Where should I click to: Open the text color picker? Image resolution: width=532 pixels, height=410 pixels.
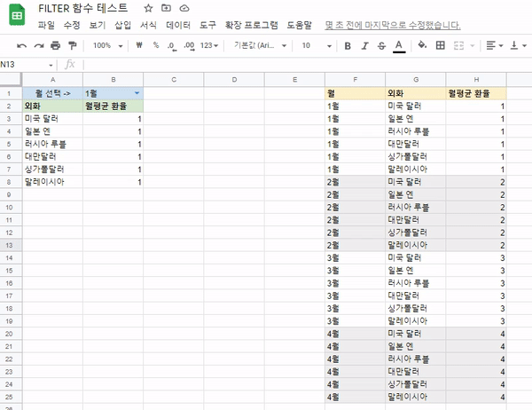click(399, 46)
